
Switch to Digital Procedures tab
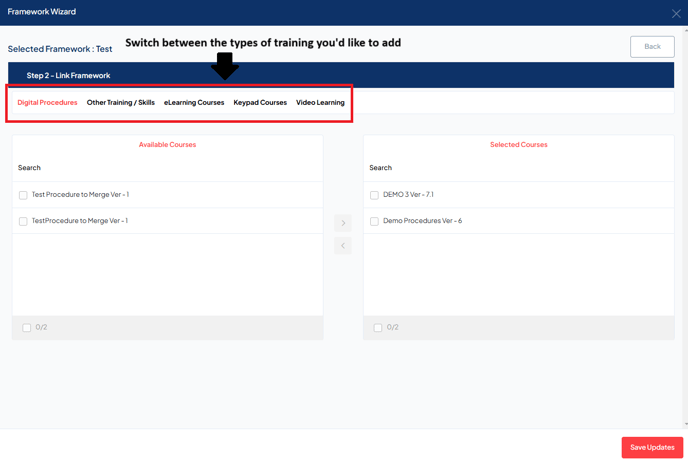click(x=47, y=102)
